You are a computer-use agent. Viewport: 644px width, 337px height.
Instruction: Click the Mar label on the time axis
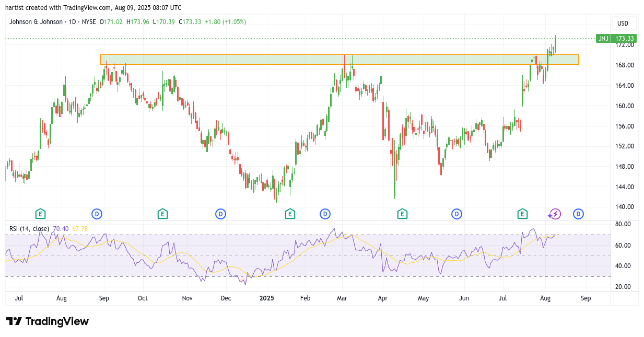(x=343, y=298)
